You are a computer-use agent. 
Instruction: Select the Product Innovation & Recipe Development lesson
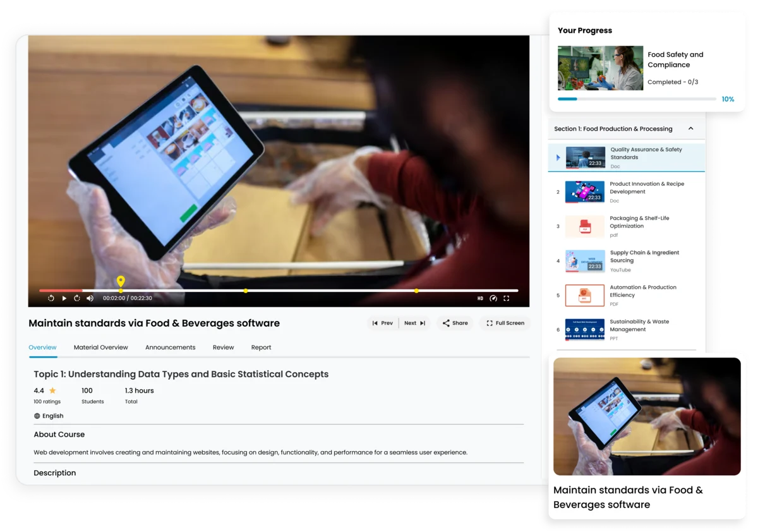pyautogui.click(x=646, y=188)
